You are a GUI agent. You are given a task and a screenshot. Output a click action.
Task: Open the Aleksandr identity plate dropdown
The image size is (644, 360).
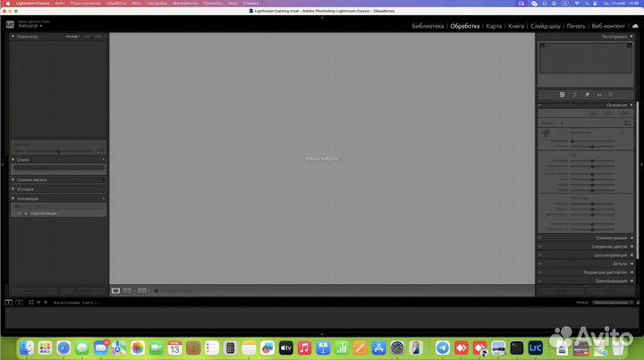coord(30,26)
